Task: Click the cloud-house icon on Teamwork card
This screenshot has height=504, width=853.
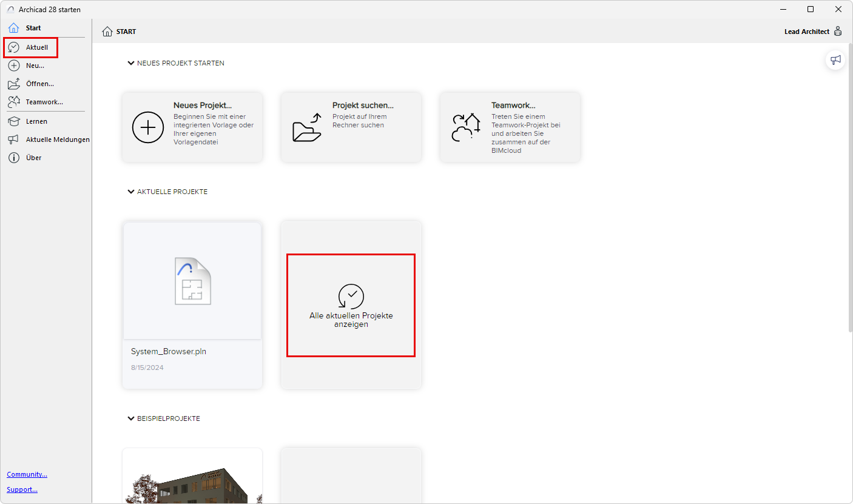Action: [466, 127]
